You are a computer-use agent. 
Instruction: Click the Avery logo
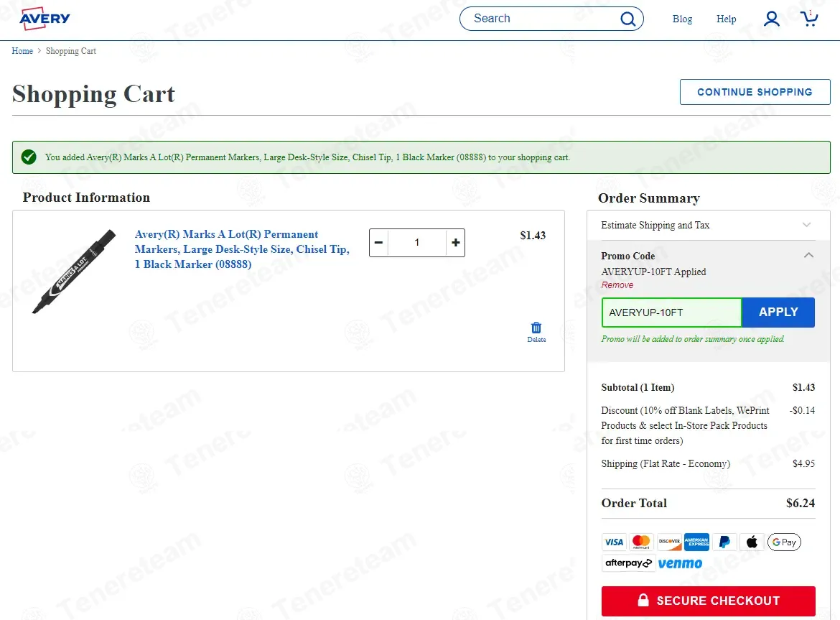[45, 19]
